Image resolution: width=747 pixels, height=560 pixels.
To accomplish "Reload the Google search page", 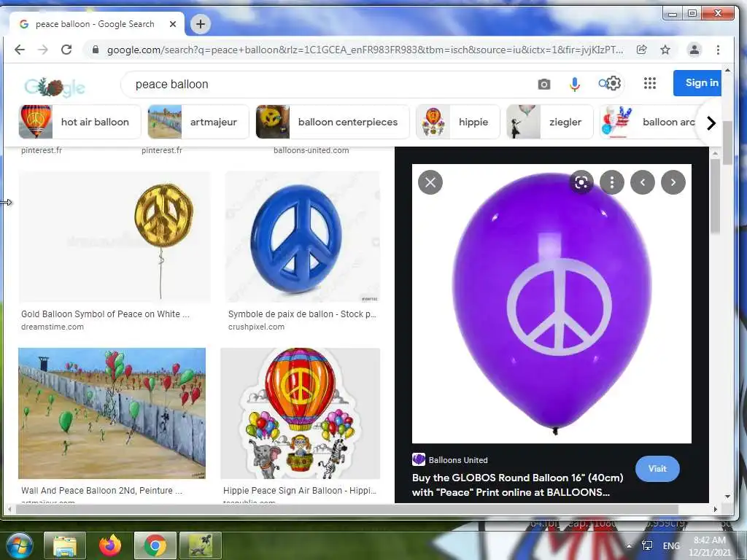I will (66, 50).
